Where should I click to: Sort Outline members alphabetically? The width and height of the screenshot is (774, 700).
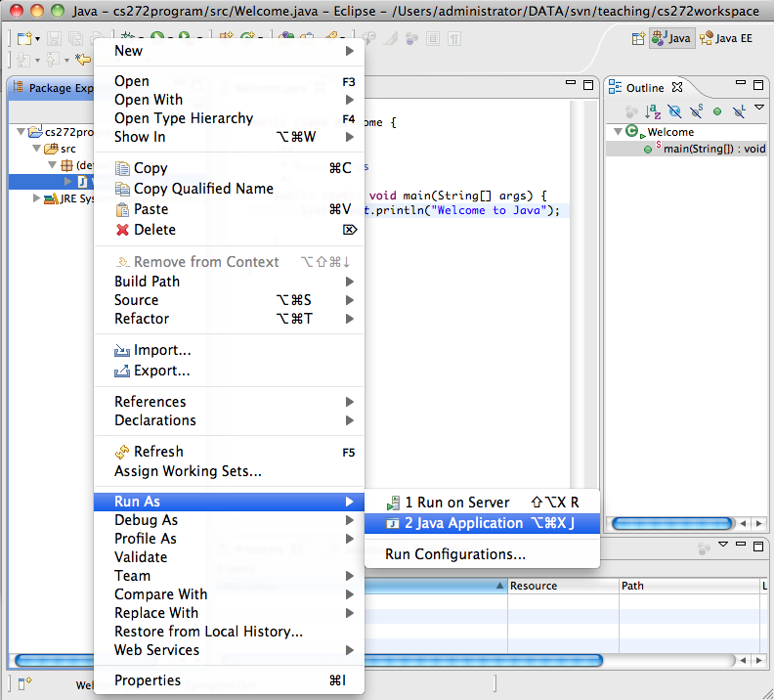coord(653,111)
